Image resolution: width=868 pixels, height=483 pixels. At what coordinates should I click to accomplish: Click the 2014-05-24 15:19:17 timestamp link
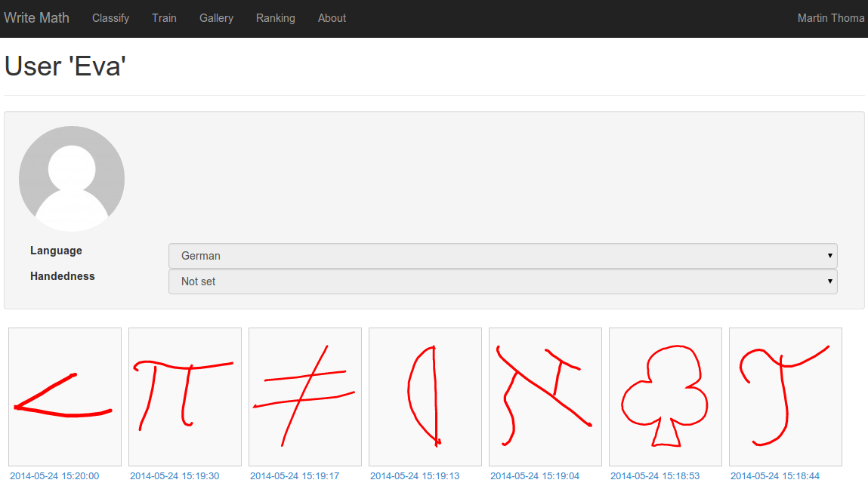295,476
